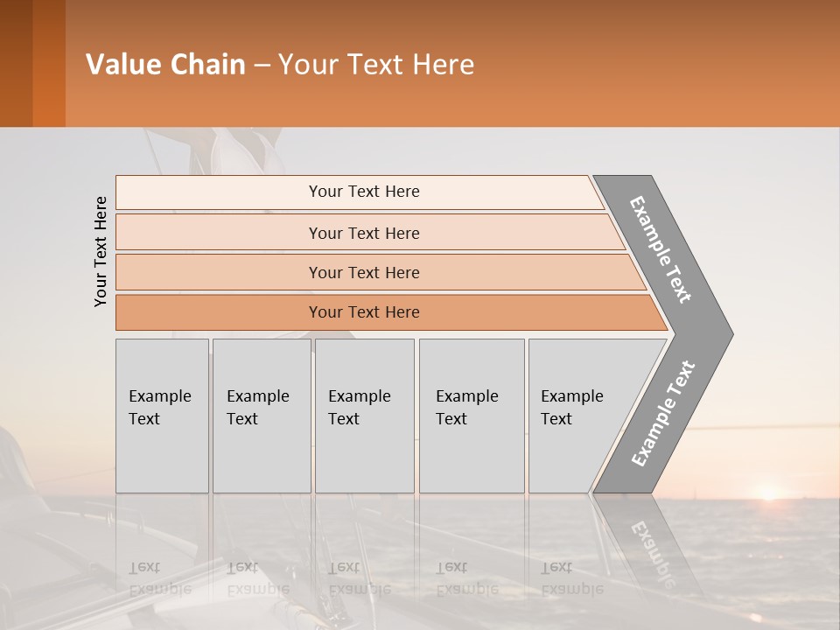The height and width of the screenshot is (630, 840).
Task: Select the fourth 'Example Text' gray box
Action: coord(471,416)
